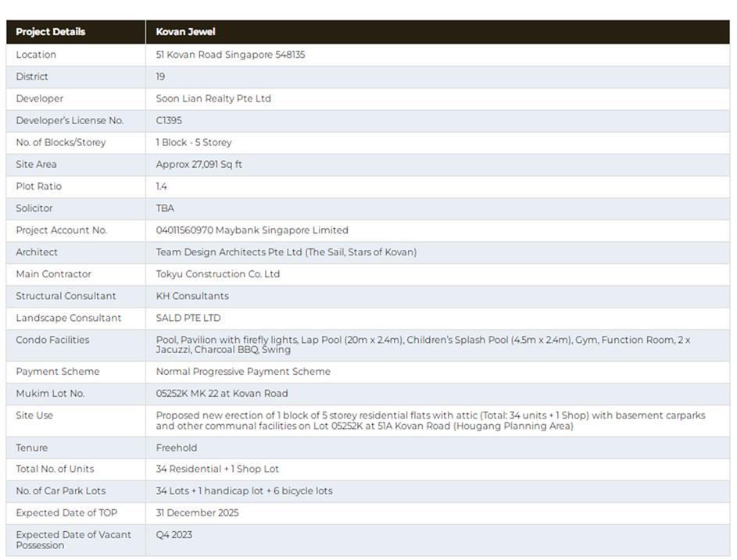Viewport: 737px width, 560px height.
Task: Click Tokyu Construction Co. Ltd contractor name
Action: 217,274
